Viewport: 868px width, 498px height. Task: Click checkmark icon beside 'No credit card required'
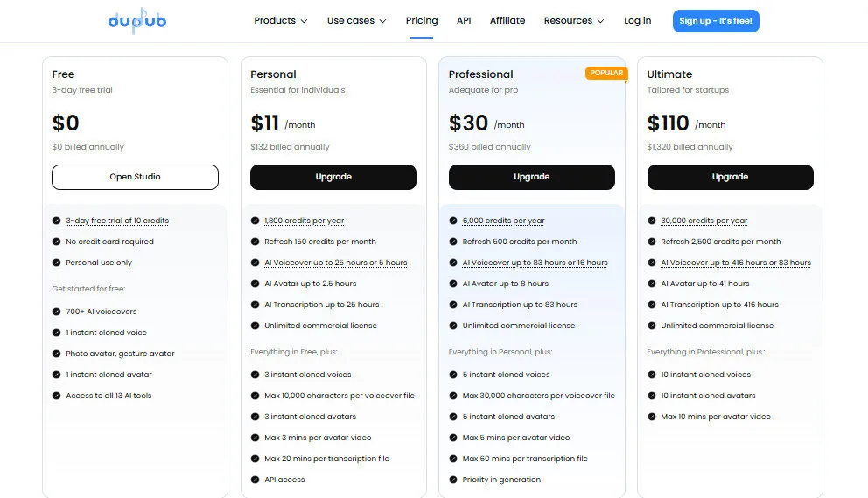[x=57, y=242]
